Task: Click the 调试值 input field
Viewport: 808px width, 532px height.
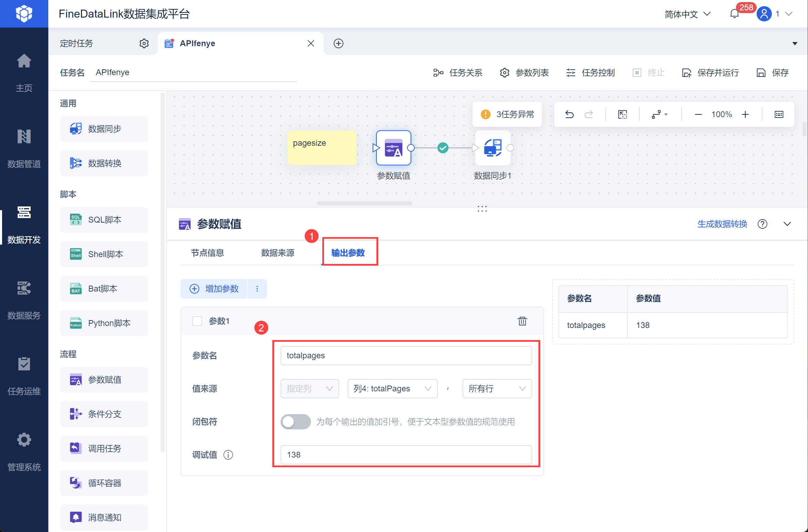Action: pyautogui.click(x=406, y=455)
